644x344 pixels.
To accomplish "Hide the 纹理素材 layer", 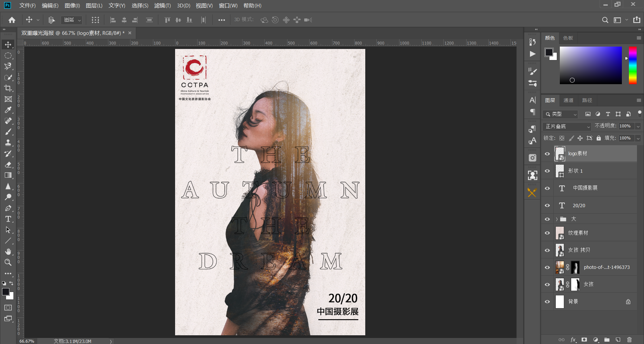I will click(x=547, y=233).
